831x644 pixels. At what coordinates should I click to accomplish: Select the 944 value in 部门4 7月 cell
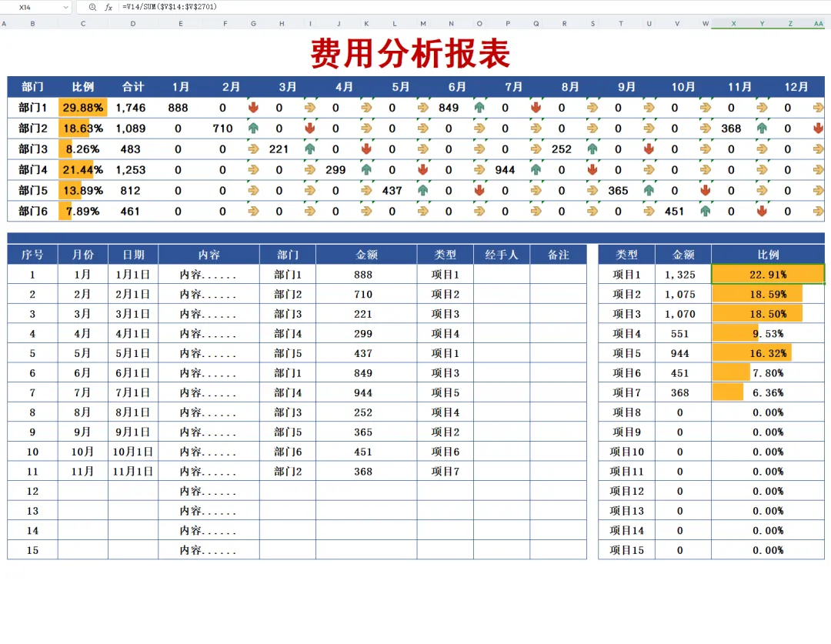505,169
